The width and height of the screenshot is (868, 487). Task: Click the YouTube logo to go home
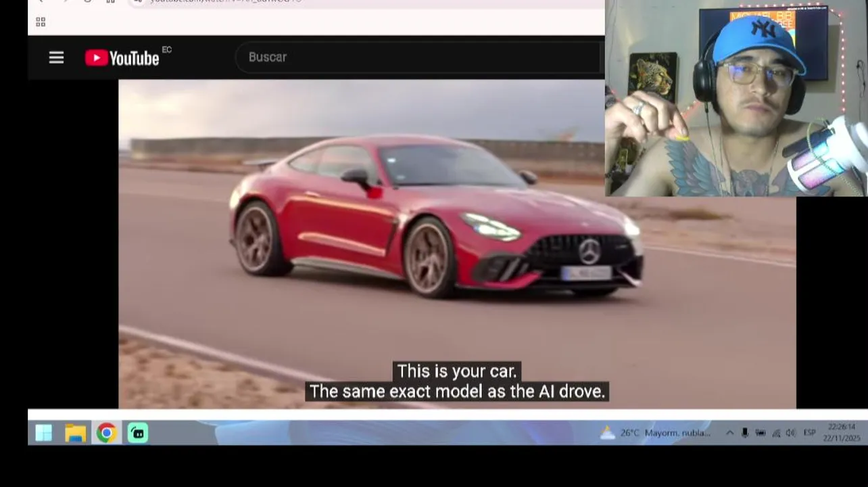(122, 58)
